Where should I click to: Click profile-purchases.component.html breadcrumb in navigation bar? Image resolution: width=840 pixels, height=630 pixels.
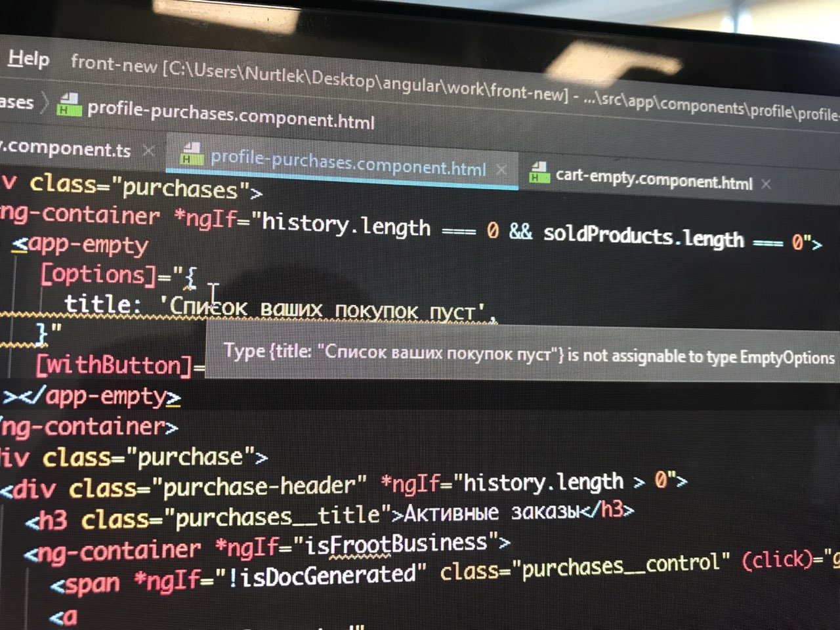tap(230, 115)
